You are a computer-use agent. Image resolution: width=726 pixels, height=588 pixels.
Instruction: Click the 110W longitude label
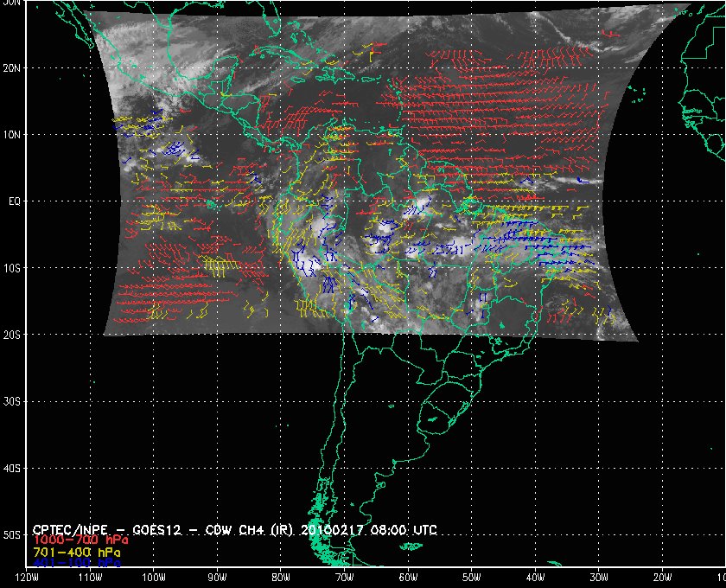point(90,578)
